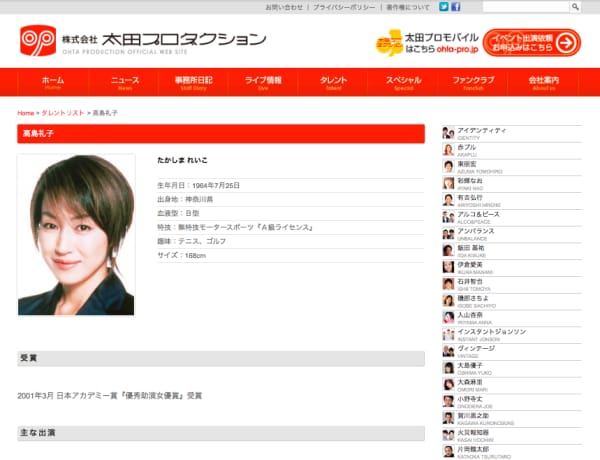Click the 太田プロモバイル banner
This screenshot has width=600, height=460.
point(427,43)
